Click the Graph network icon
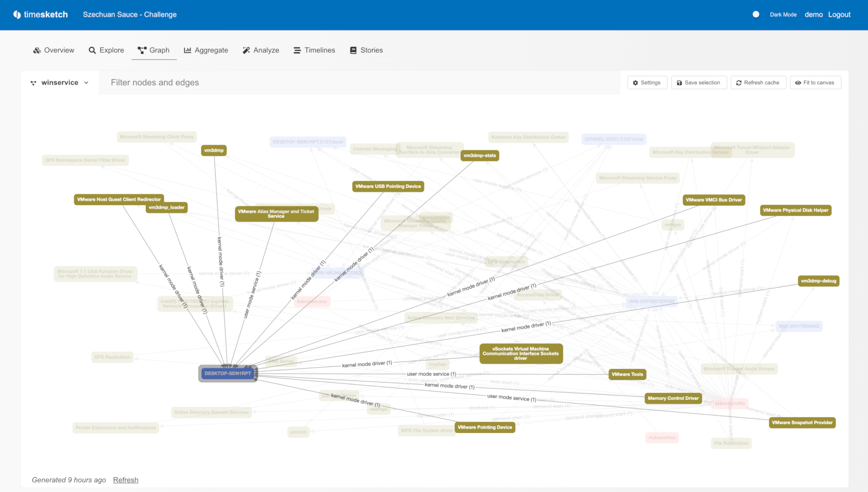868x492 pixels. (142, 50)
